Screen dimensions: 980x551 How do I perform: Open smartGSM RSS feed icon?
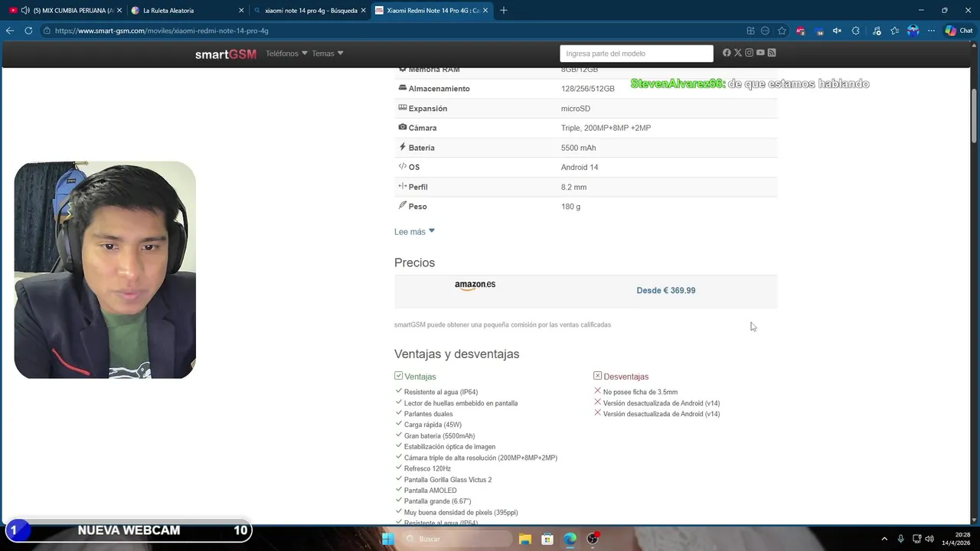772,53
